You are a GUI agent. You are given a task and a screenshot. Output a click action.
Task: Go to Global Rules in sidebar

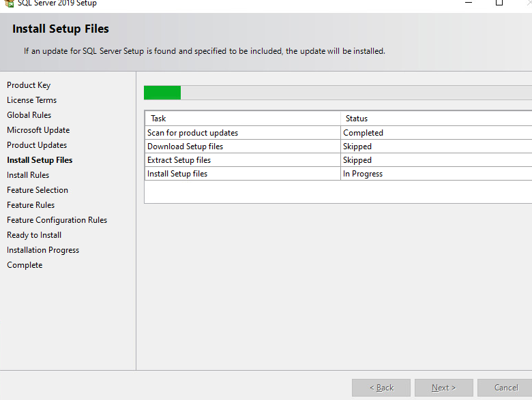[29, 115]
